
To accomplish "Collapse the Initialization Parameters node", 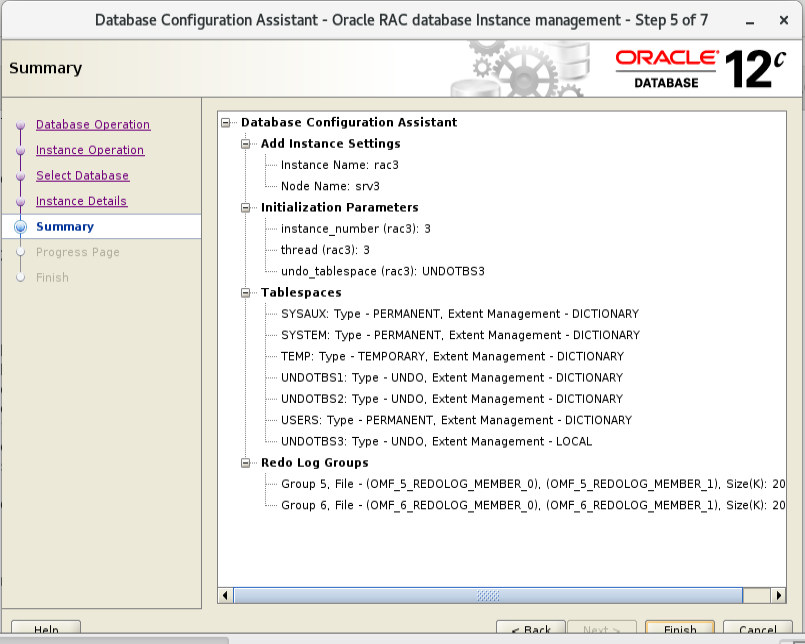I will point(245,207).
